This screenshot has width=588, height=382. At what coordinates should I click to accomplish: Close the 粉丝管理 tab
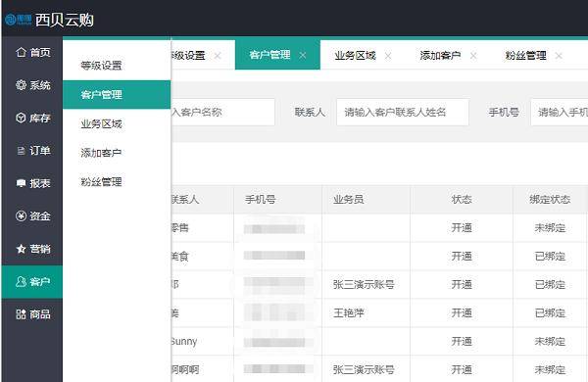click(x=559, y=56)
